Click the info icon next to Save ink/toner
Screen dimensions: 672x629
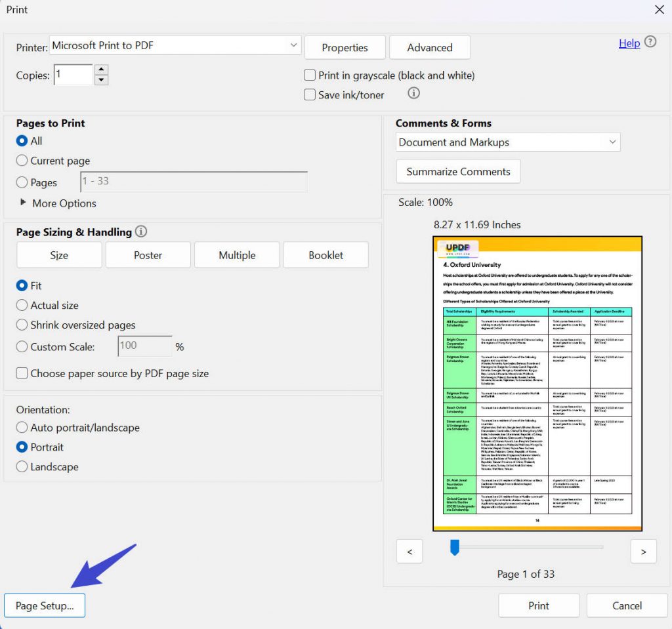(413, 94)
